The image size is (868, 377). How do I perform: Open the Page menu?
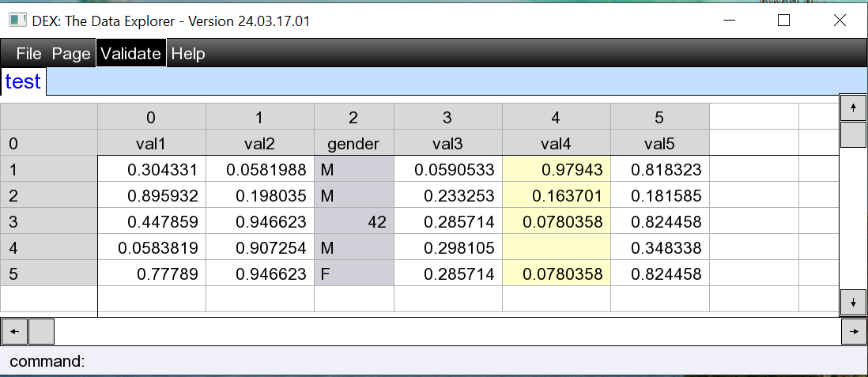point(71,54)
